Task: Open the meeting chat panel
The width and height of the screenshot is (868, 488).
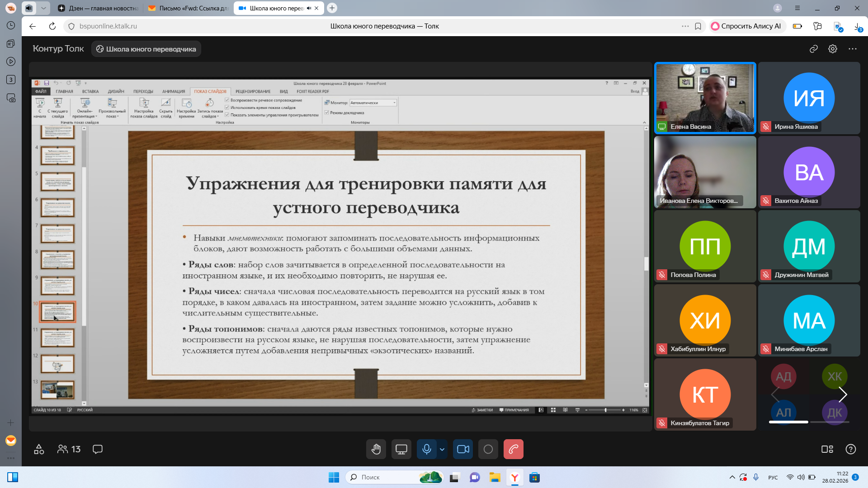Action: point(98,449)
